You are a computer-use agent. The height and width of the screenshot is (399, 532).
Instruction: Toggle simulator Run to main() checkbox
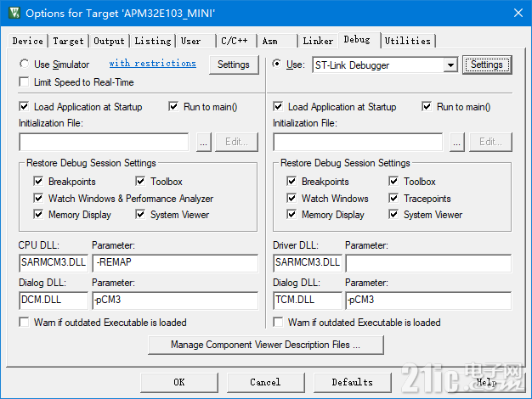tap(173, 106)
